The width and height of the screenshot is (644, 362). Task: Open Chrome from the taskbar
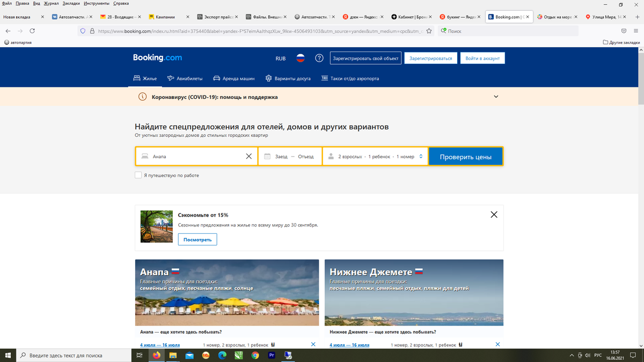click(x=255, y=355)
